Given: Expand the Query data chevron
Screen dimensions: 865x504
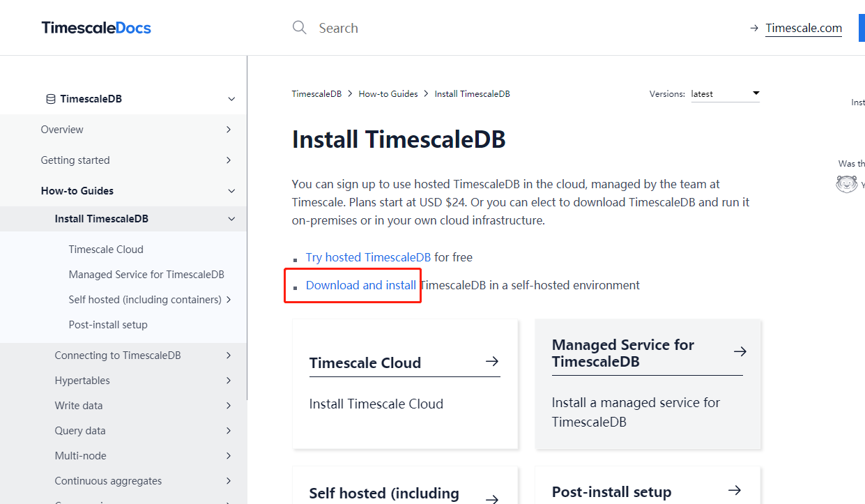Looking at the screenshot, I should point(229,431).
